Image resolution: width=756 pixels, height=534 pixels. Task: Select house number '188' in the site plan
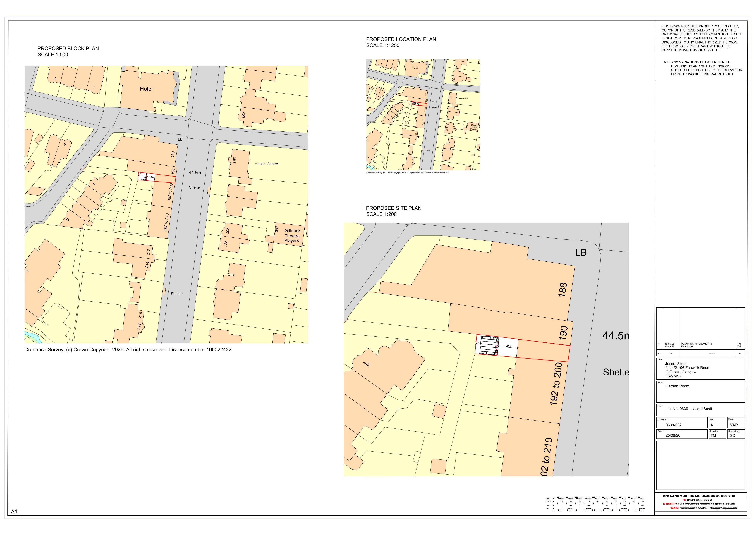(563, 290)
